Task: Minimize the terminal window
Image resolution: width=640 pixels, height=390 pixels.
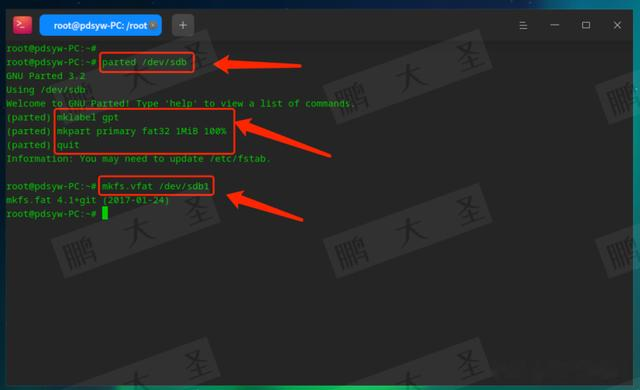Action: click(x=554, y=25)
